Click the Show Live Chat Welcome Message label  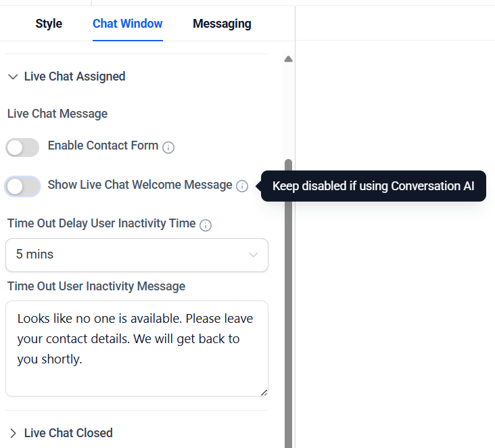click(x=140, y=185)
